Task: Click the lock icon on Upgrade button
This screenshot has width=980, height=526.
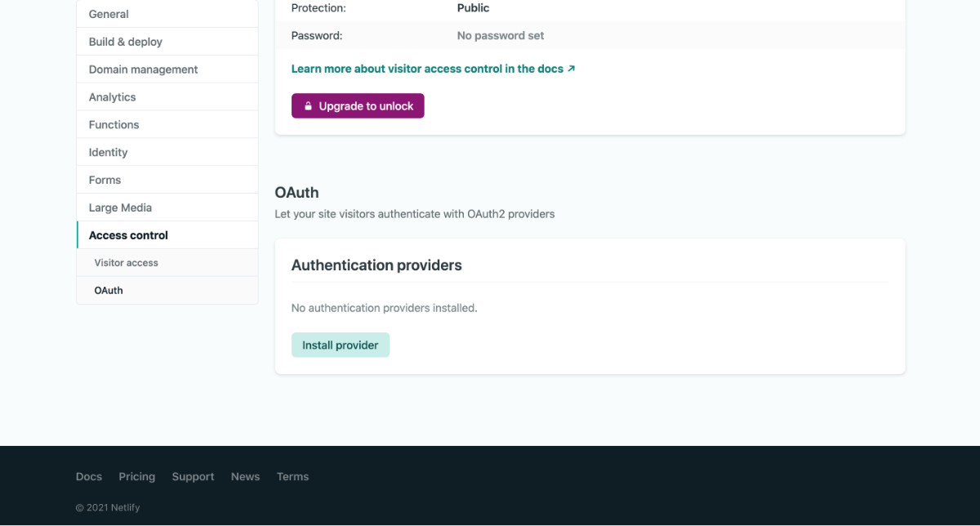Action: [x=309, y=106]
